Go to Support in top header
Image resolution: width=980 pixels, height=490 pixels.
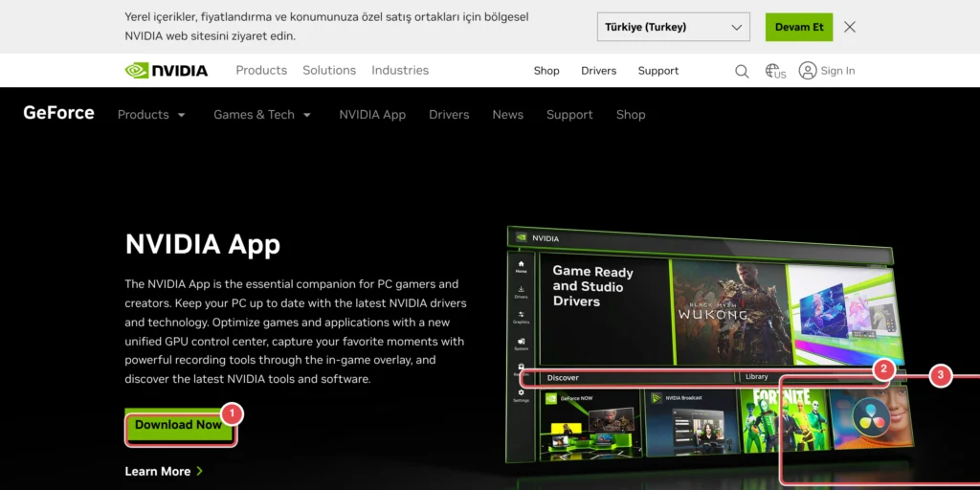pyautogui.click(x=658, y=71)
